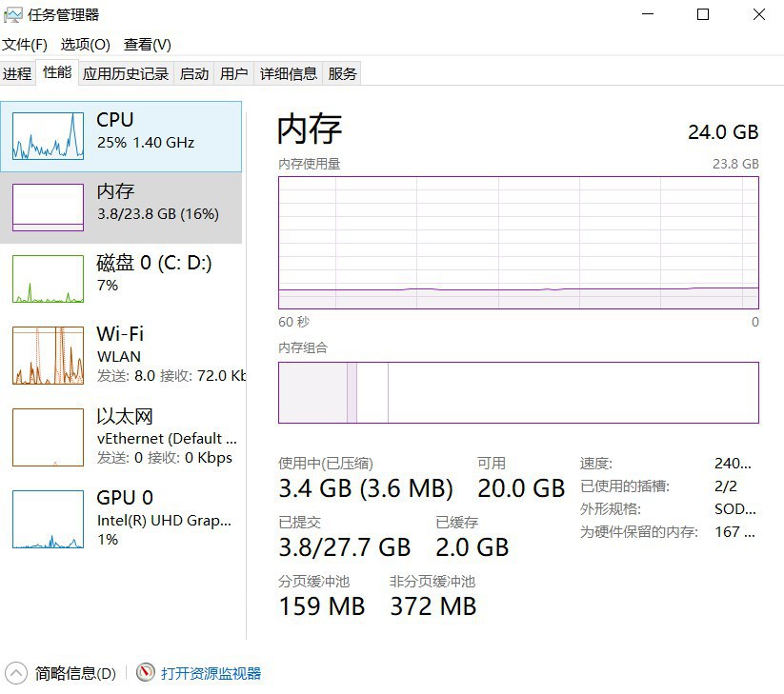Switch to the 详细信息 tab

[289, 73]
